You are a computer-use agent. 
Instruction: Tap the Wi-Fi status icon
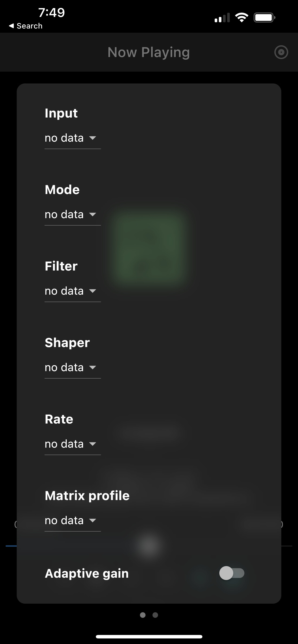tap(241, 17)
